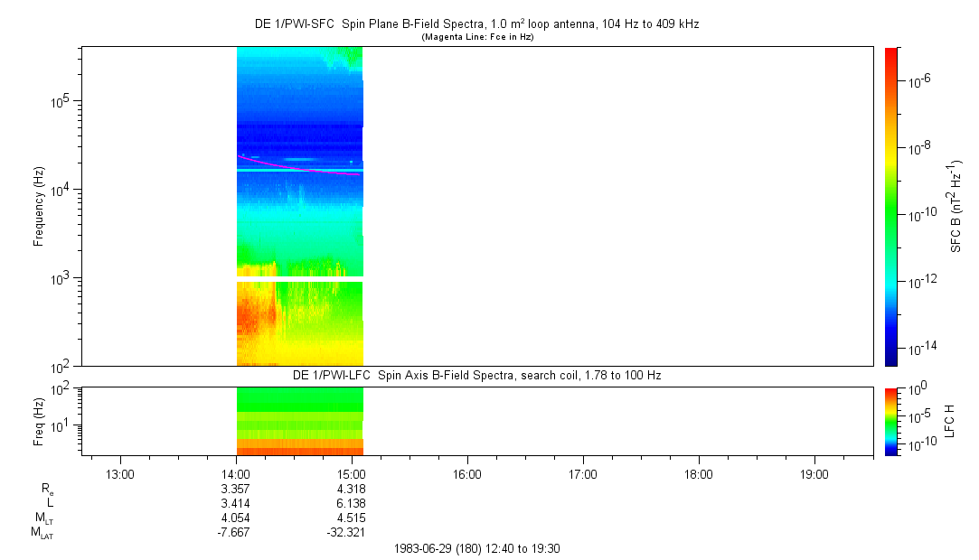This screenshot has width=979, height=560.
Task: Select the MLT value 4.054
Action: pos(236,518)
